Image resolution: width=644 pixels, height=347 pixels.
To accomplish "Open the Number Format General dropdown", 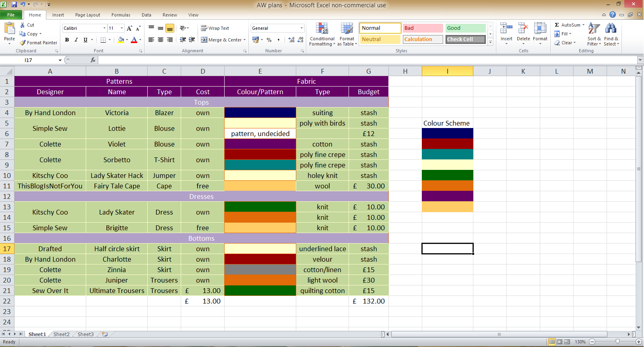I will point(301,28).
